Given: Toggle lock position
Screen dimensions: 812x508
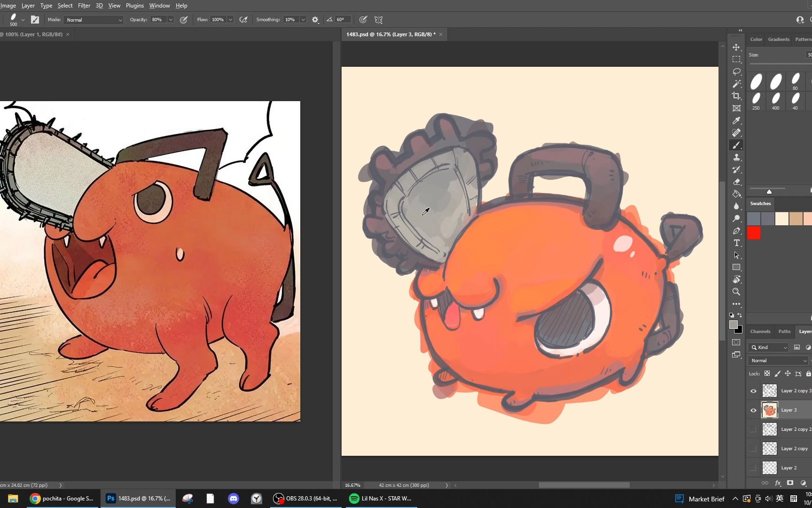Looking at the screenshot, I should (788, 373).
